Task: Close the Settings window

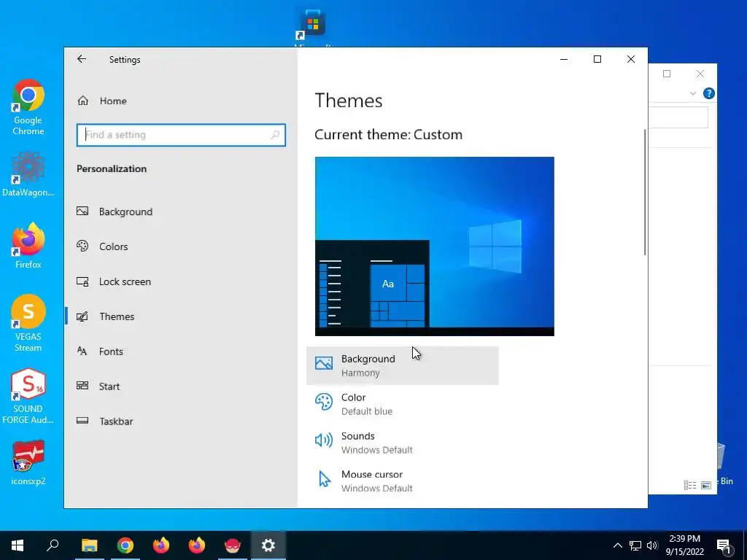Action: (631, 59)
